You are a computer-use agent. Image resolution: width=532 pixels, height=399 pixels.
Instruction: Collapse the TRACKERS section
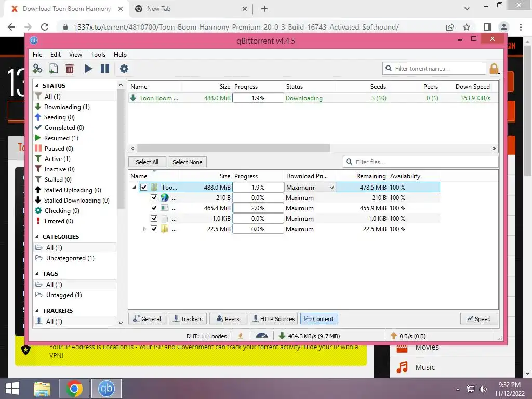37,311
